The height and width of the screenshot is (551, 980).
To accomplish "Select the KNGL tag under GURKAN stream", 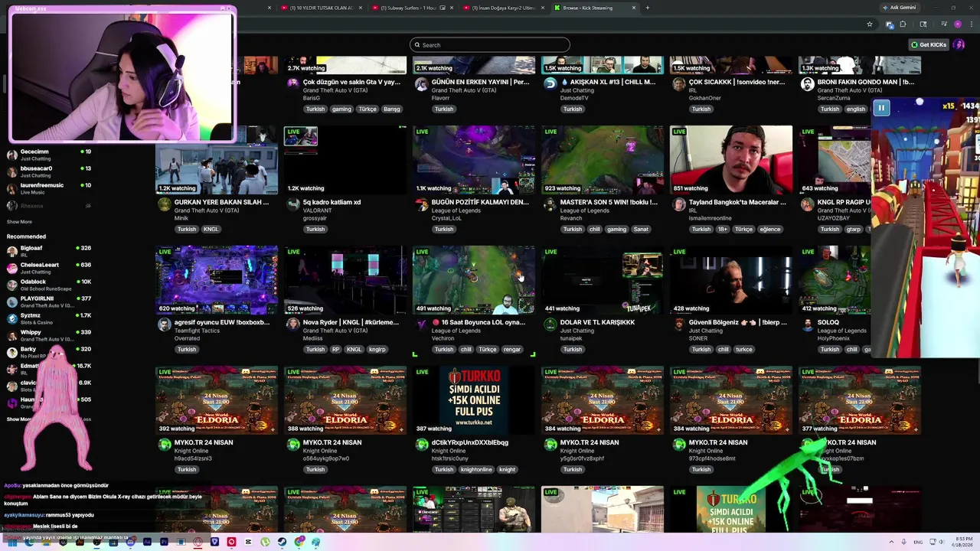I will tap(211, 229).
